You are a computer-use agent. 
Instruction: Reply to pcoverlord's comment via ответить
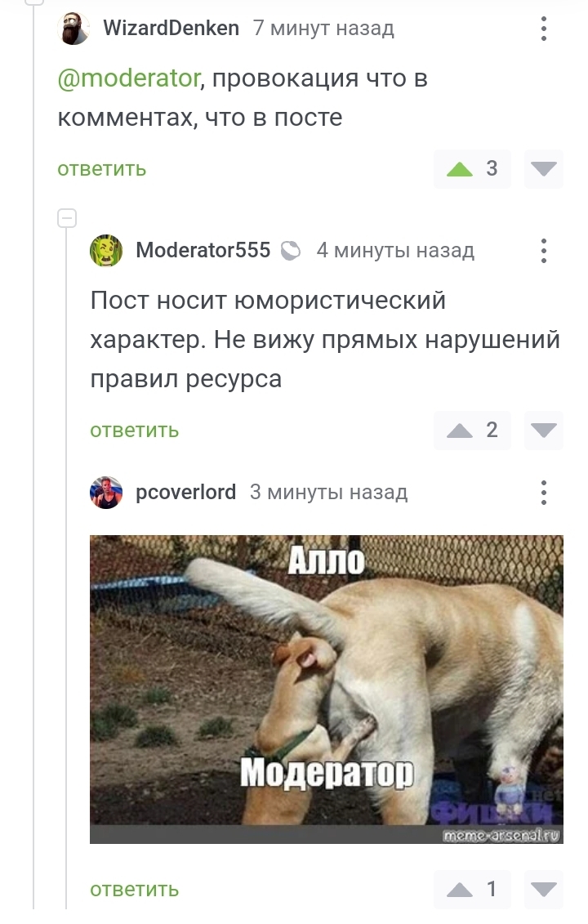(134, 889)
